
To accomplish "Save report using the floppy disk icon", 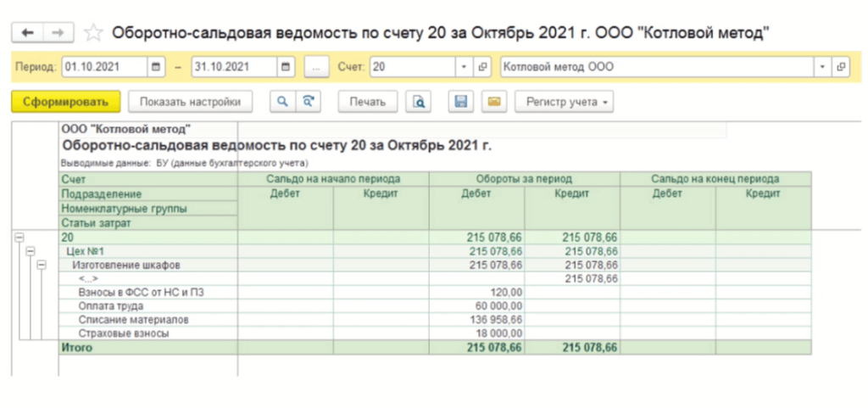I will pyautogui.click(x=461, y=102).
